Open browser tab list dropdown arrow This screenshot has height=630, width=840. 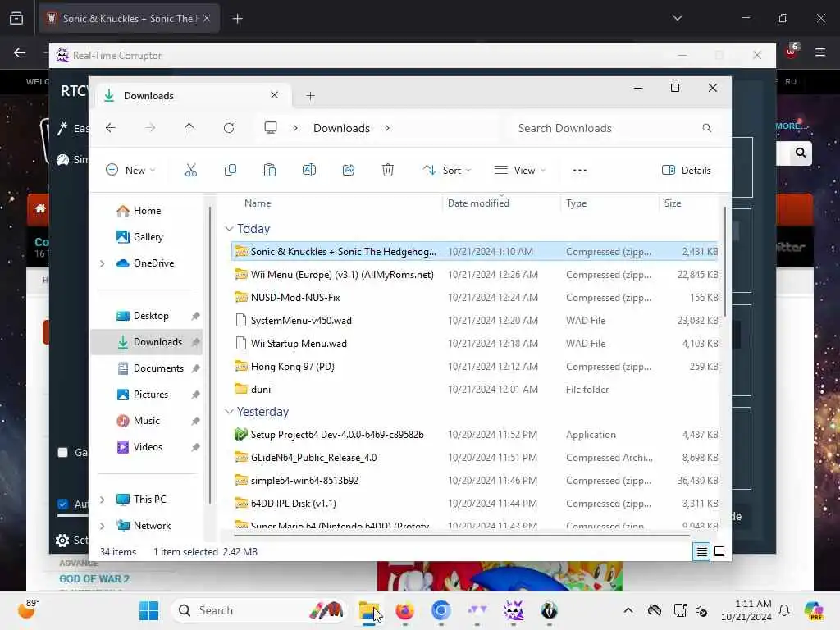(x=677, y=18)
